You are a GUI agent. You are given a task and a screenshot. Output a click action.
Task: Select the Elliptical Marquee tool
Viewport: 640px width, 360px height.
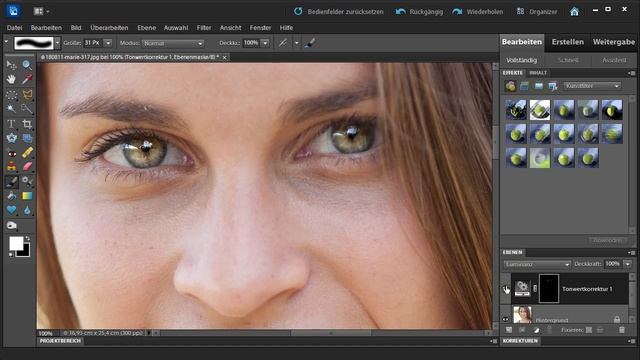click(x=11, y=94)
